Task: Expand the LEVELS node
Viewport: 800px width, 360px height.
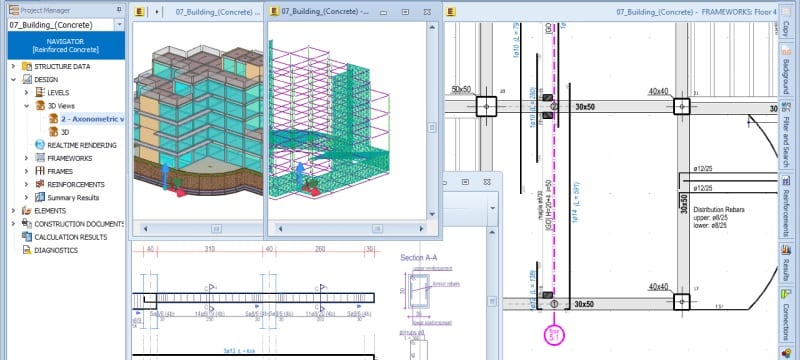Action: point(27,93)
